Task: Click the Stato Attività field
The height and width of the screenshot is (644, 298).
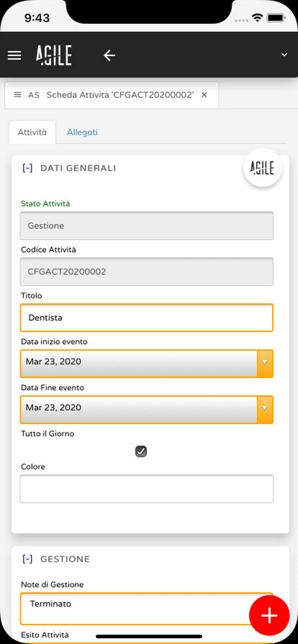Action: tap(147, 226)
